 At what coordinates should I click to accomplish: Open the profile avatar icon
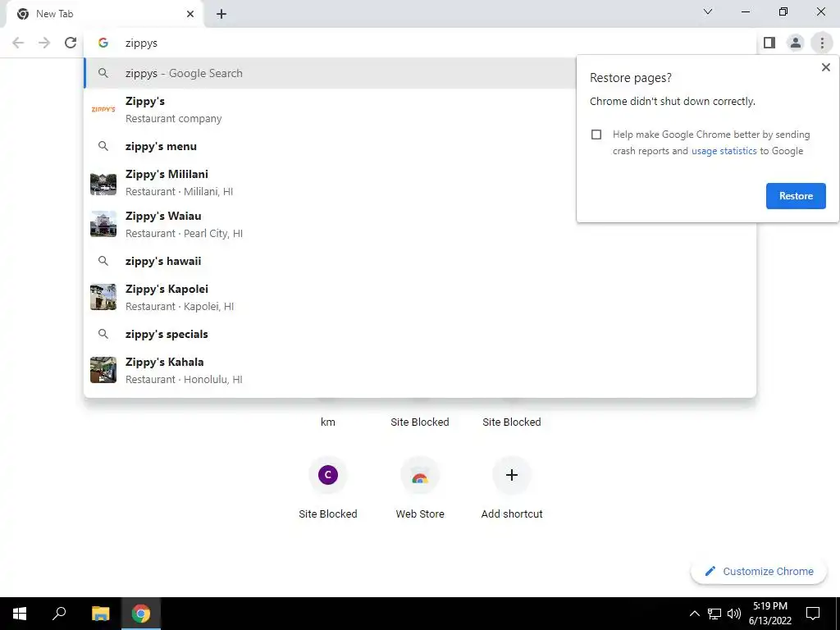[x=796, y=43]
